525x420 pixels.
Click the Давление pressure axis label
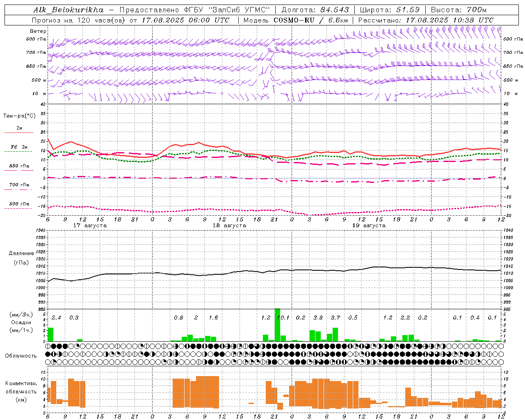(x=21, y=253)
